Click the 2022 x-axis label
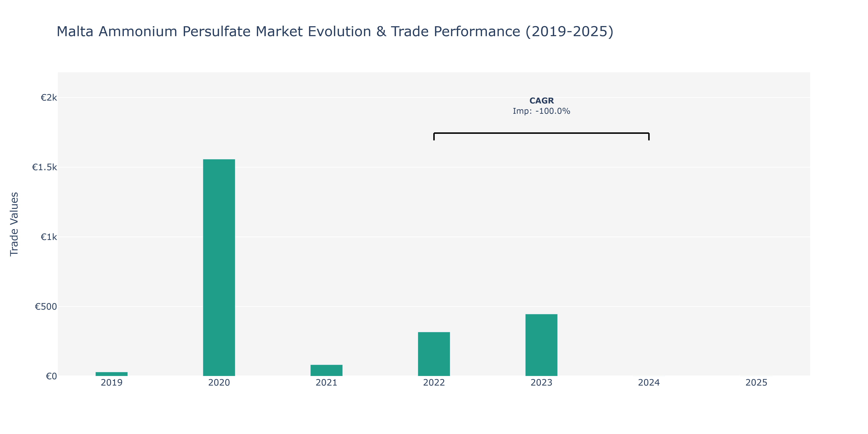Viewport: 868px width, 434px height. pyautogui.click(x=434, y=383)
